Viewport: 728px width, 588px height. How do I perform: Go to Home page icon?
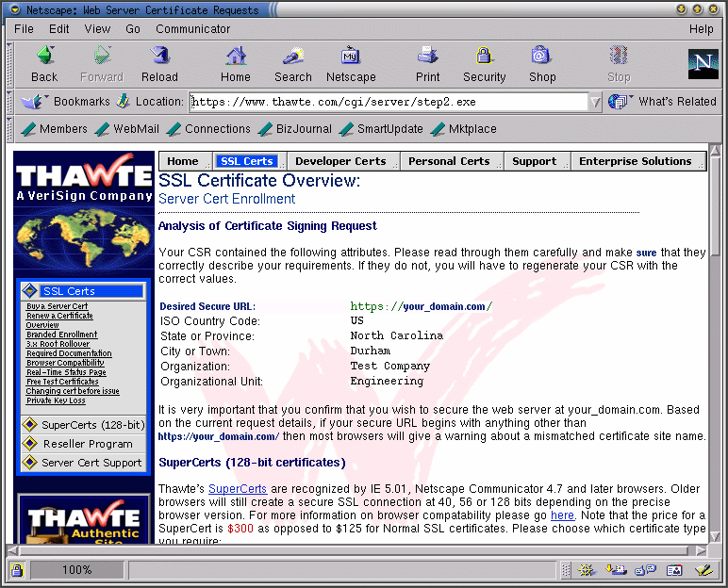point(236,63)
